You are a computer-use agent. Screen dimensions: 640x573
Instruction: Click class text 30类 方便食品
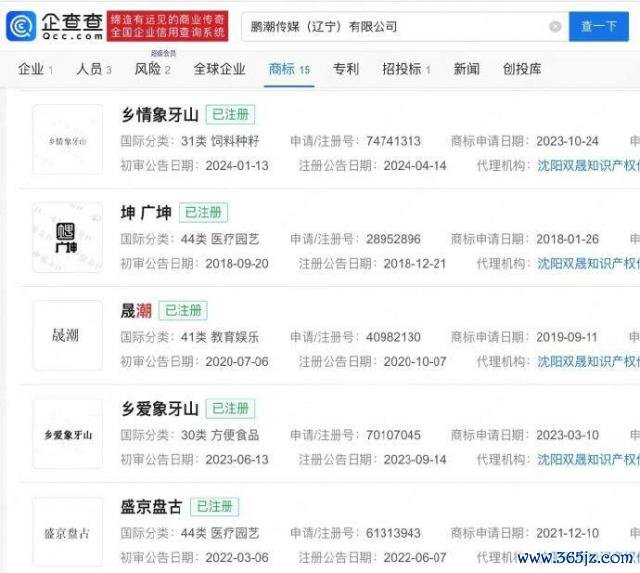tap(220, 435)
